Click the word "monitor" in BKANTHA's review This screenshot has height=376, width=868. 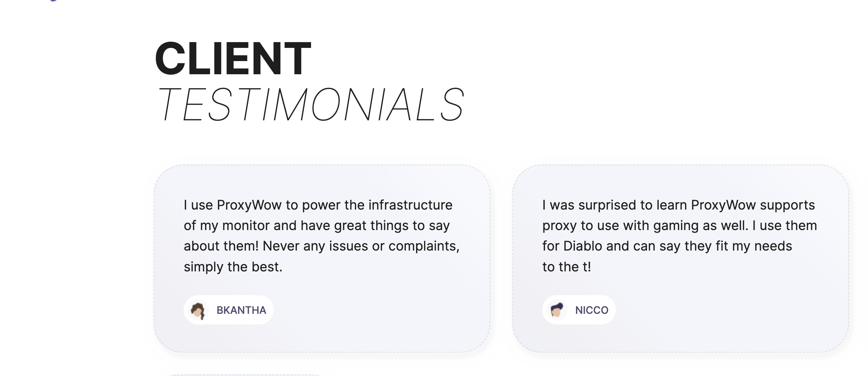point(246,226)
